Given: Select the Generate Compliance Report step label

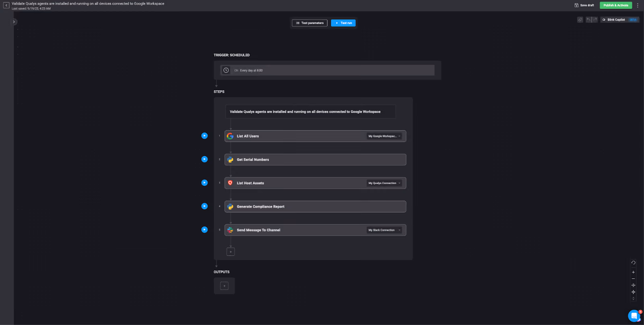Looking at the screenshot, I should point(260,207).
